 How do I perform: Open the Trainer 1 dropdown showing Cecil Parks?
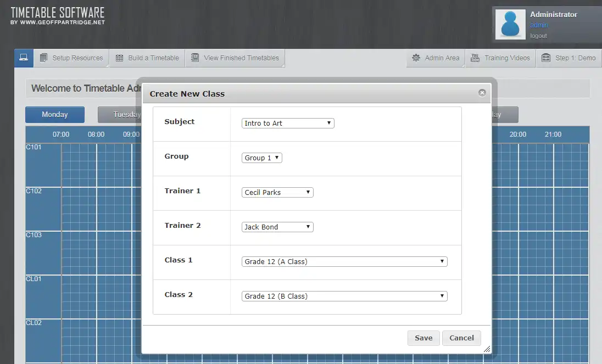pos(277,192)
